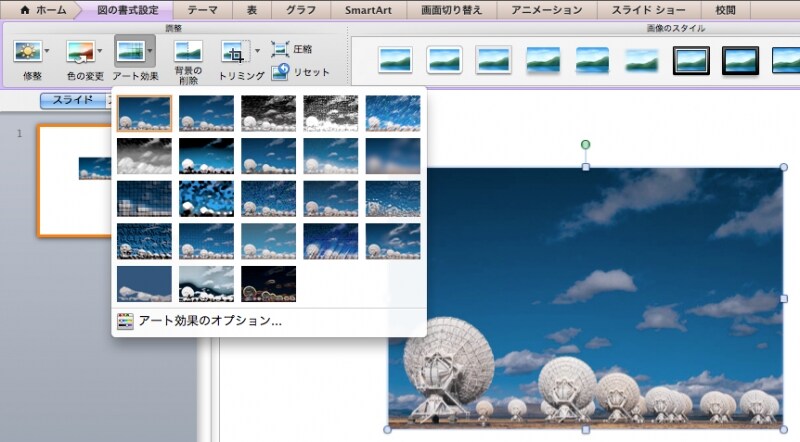Choose the dark high-contrast effect, second row

(x=207, y=156)
